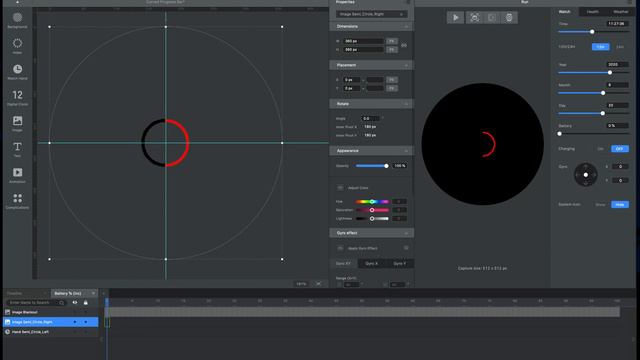Click the capture screenshot icon in Run panel

[x=474, y=18]
